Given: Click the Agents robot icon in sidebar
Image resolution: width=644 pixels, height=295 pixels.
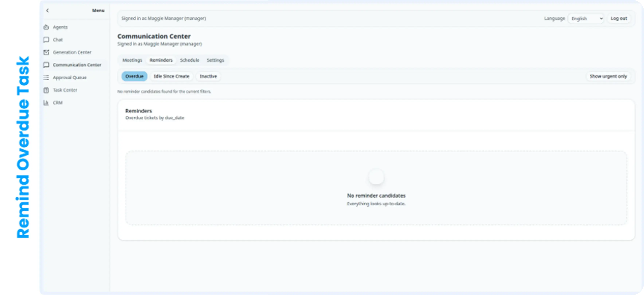Looking at the screenshot, I should [46, 27].
